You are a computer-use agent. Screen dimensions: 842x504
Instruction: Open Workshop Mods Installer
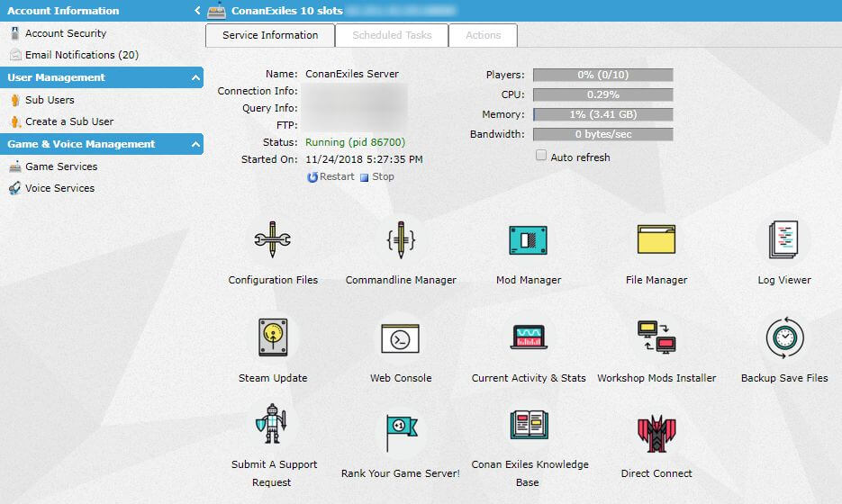tap(656, 338)
